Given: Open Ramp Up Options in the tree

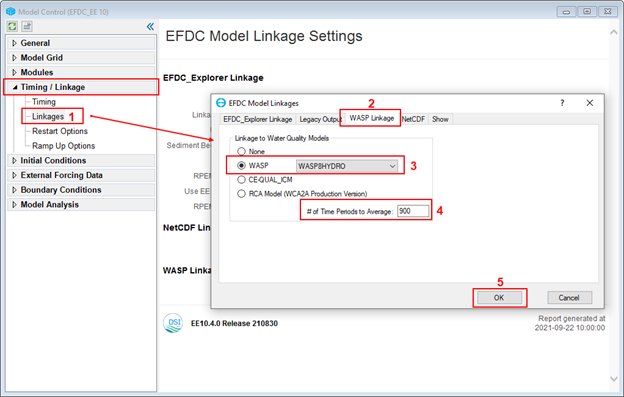Looking at the screenshot, I should coord(63,146).
